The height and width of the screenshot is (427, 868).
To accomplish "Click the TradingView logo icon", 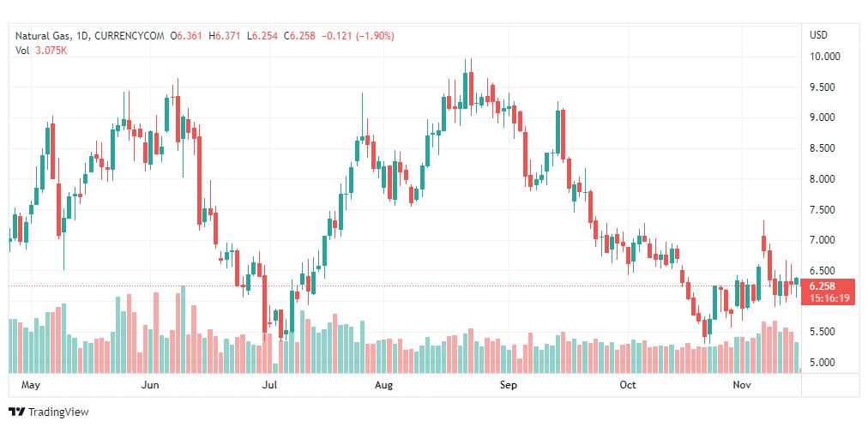I will click(16, 412).
